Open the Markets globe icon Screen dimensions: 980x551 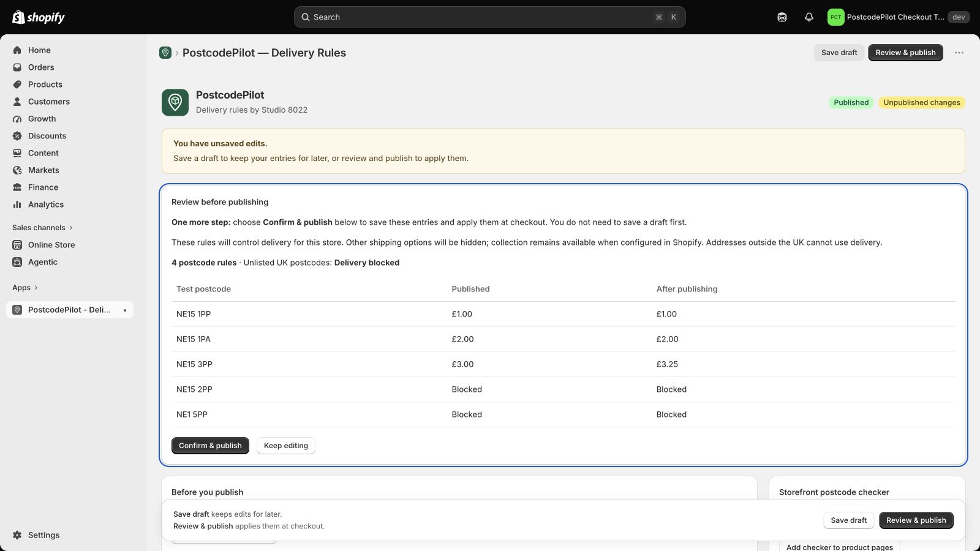[17, 170]
